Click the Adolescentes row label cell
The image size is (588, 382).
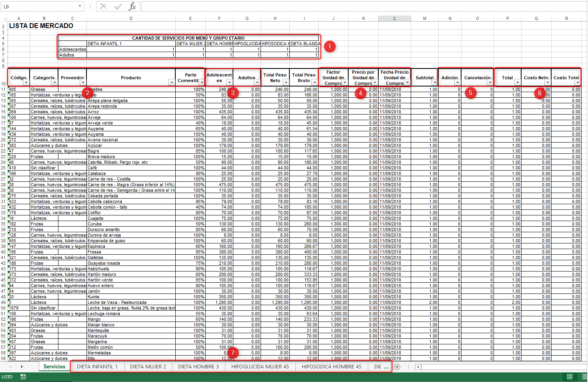(x=72, y=49)
